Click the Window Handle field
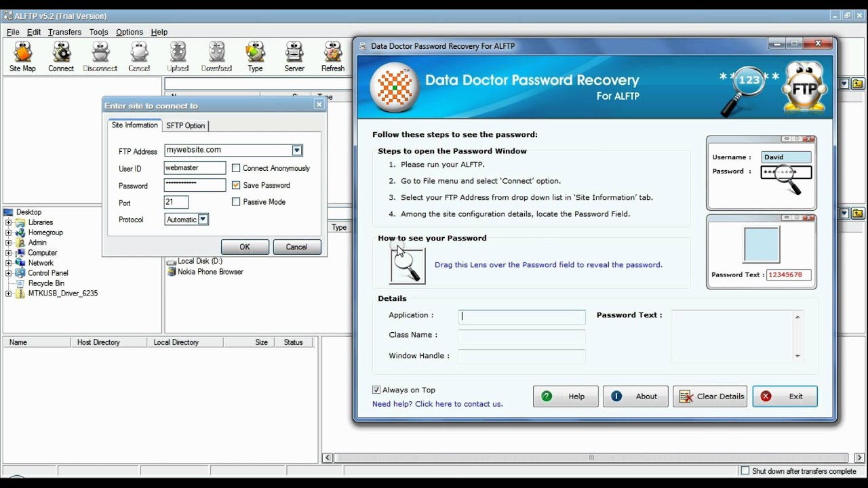 (x=521, y=357)
